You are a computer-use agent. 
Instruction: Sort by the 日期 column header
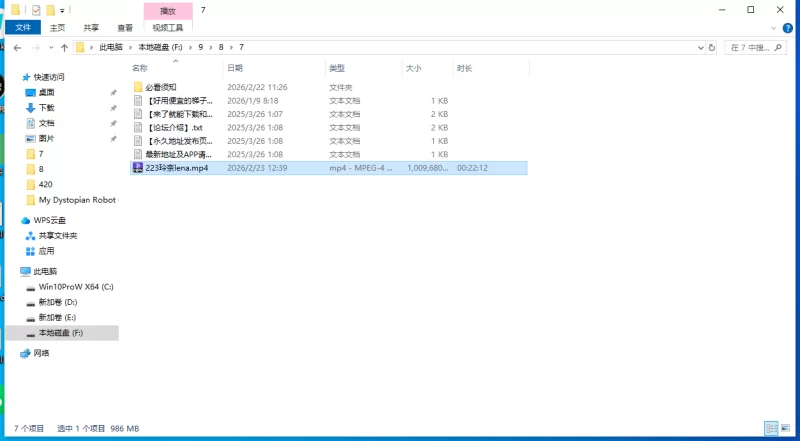(274, 68)
